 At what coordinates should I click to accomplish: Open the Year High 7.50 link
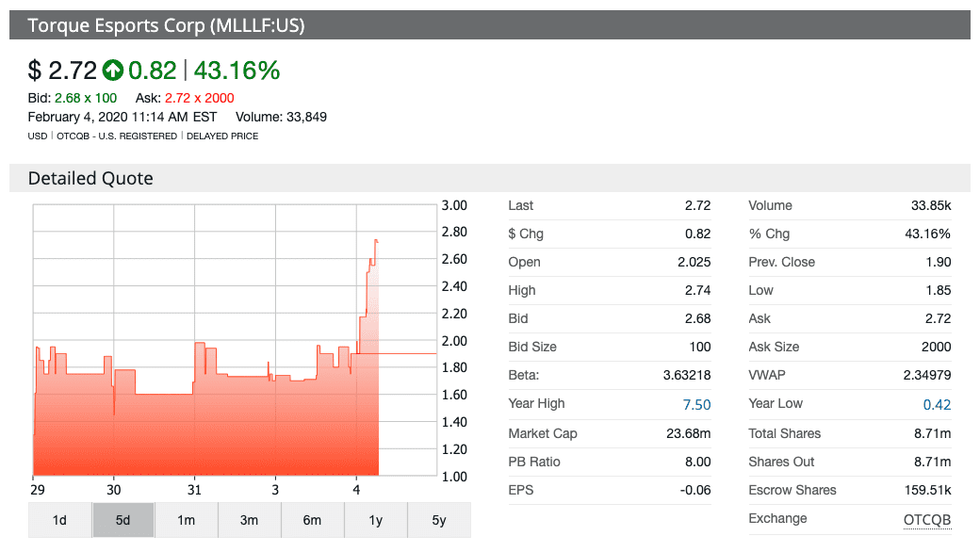click(x=696, y=404)
